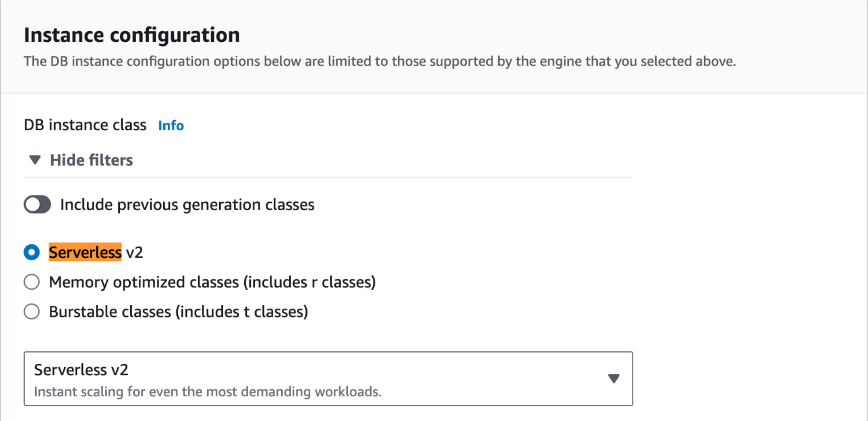Screen dimensions: 868x421
Task: Click the Burstable classes (includes t classes) label
Action: tap(178, 312)
